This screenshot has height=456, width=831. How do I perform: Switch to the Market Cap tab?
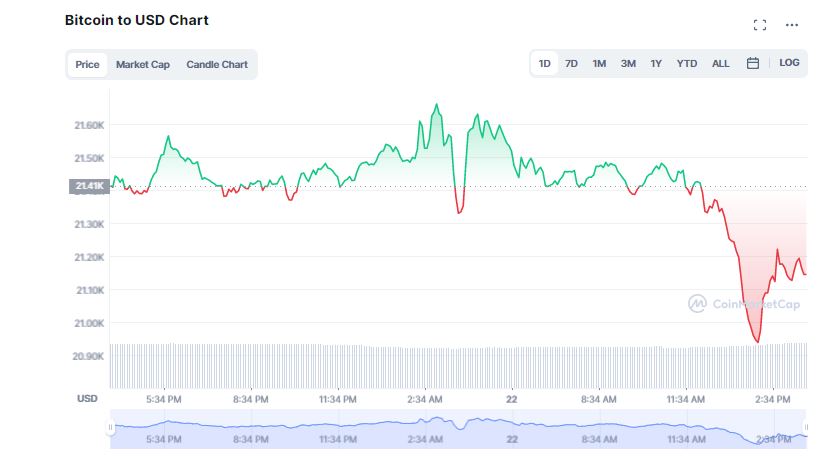click(143, 65)
